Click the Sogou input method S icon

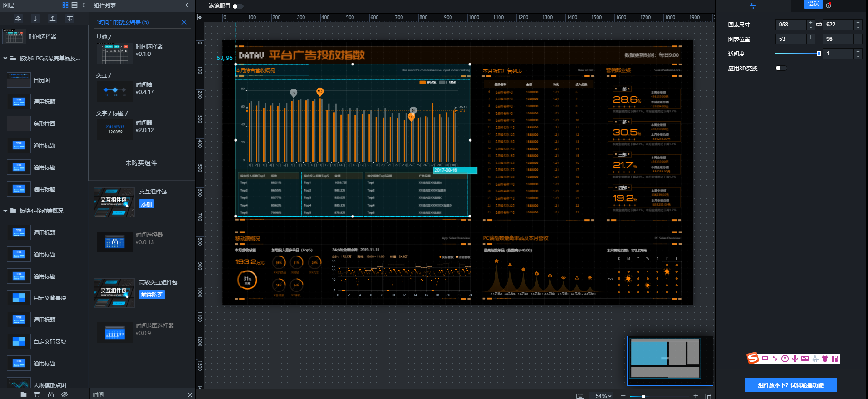[x=753, y=358]
